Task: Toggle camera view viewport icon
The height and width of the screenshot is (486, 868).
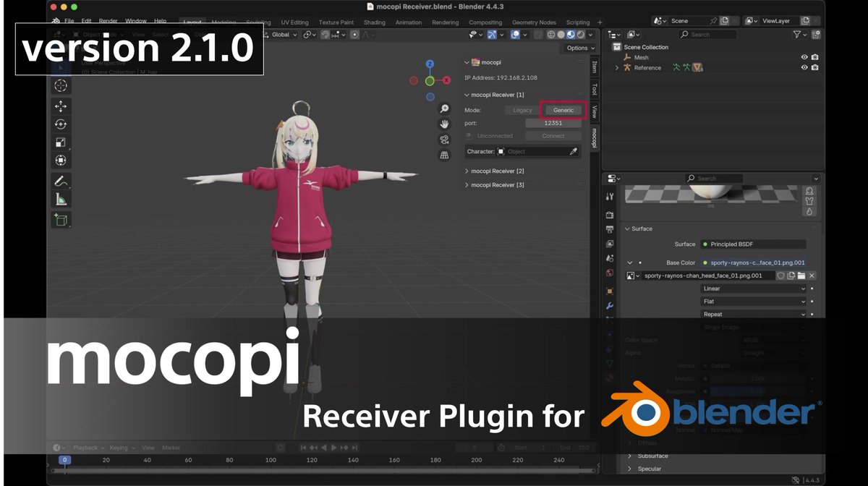Action: coord(444,139)
